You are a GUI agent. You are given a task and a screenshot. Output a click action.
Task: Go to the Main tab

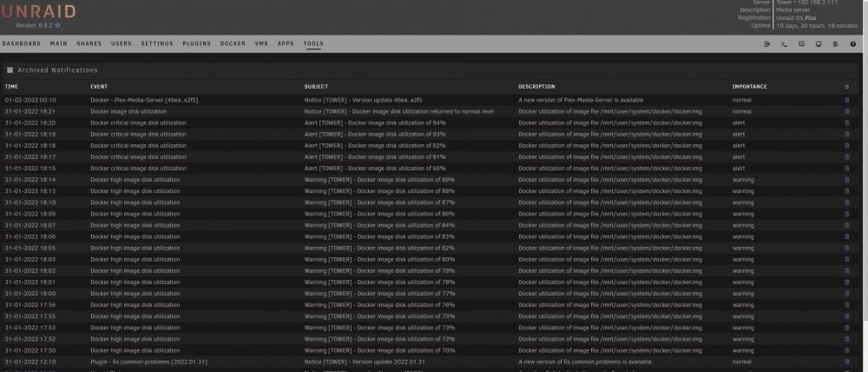point(59,43)
